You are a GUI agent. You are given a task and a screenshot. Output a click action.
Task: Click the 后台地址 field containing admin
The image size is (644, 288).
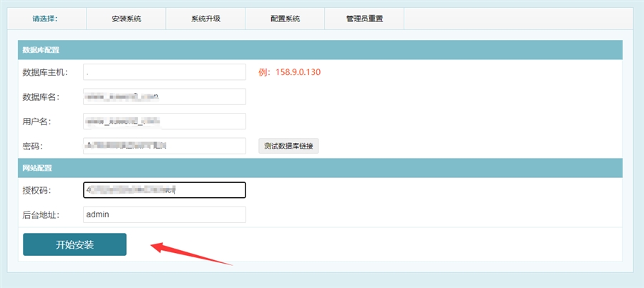(164, 214)
